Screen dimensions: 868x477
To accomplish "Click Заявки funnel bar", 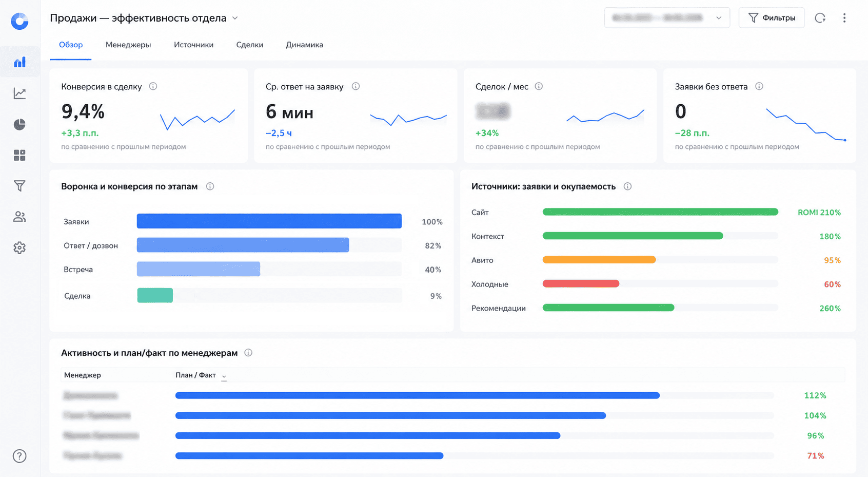I will pos(269,221).
